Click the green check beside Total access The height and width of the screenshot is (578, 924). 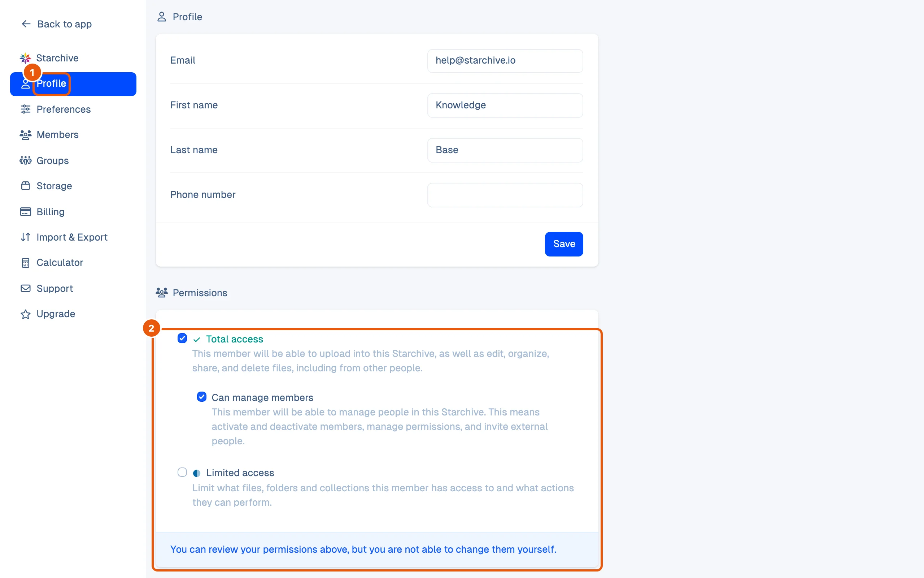pyautogui.click(x=197, y=340)
